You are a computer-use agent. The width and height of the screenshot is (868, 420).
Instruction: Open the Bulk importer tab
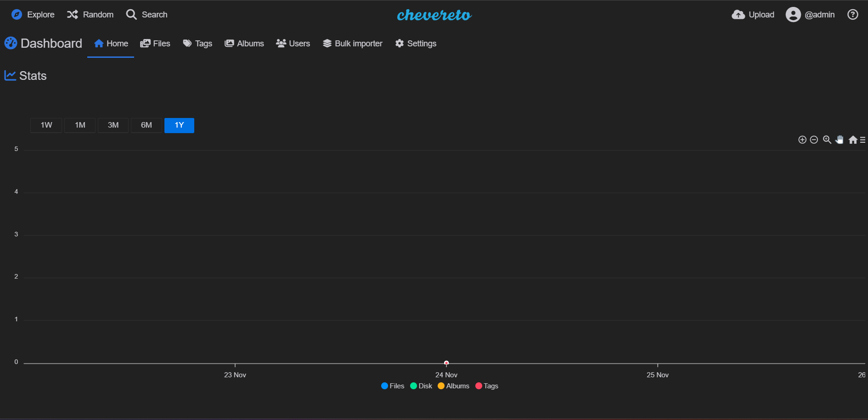point(352,43)
